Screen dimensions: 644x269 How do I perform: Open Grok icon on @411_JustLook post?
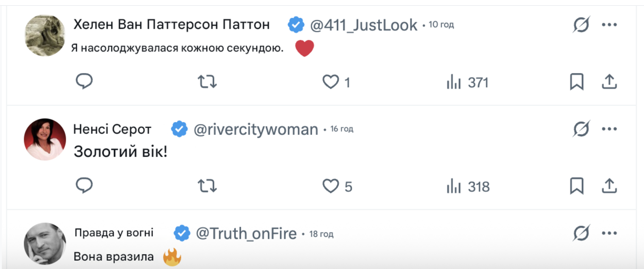(x=581, y=25)
